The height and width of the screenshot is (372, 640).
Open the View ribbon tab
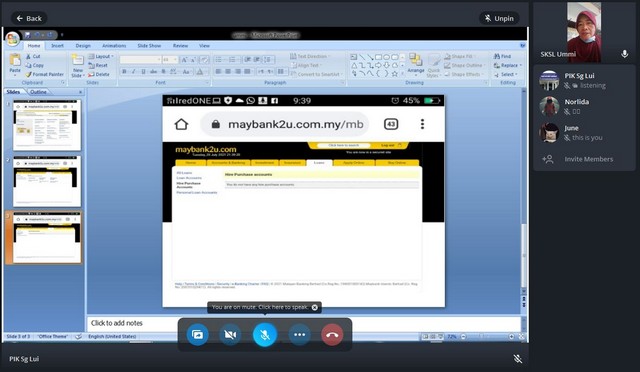tap(204, 46)
